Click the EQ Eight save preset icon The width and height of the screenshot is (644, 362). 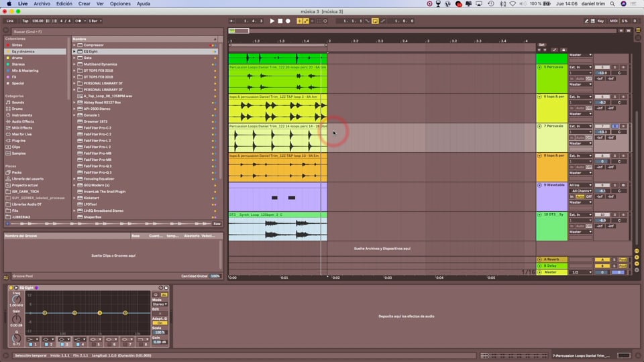166,288
